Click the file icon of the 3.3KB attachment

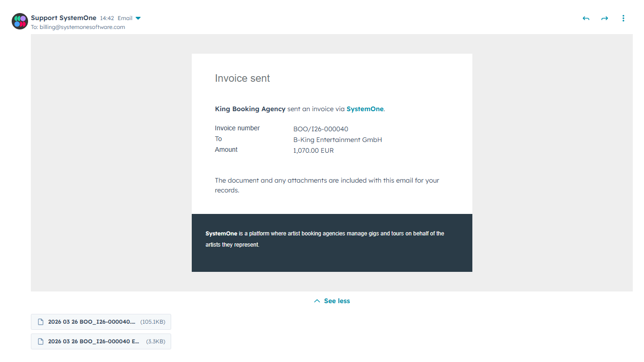point(41,341)
